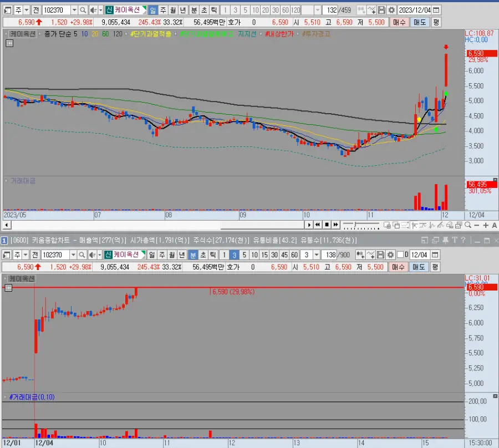
Task: Click the bar count field showing 132 in upper toolbar
Action: pos(330,10)
